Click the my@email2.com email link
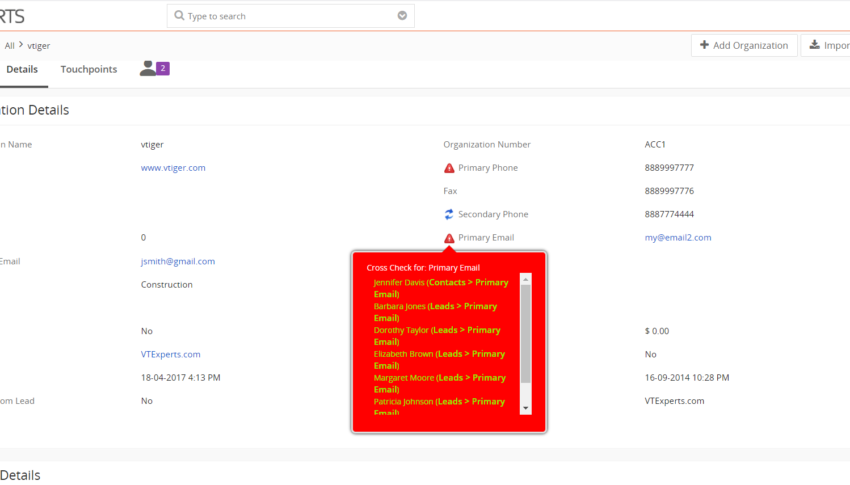 coord(678,237)
